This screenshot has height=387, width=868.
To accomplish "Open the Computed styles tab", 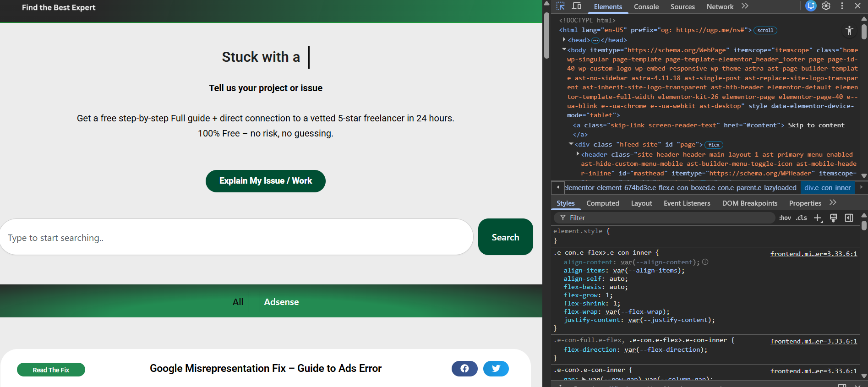I will click(x=602, y=203).
